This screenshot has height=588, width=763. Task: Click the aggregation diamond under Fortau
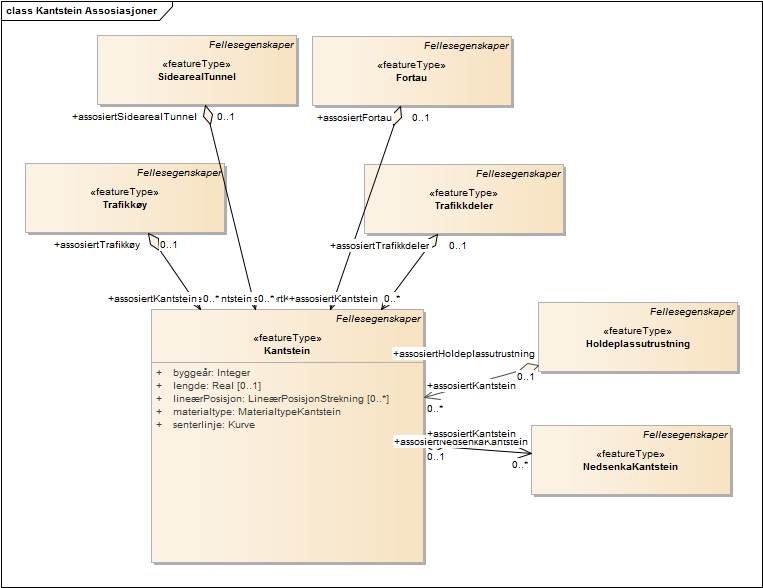(x=397, y=114)
